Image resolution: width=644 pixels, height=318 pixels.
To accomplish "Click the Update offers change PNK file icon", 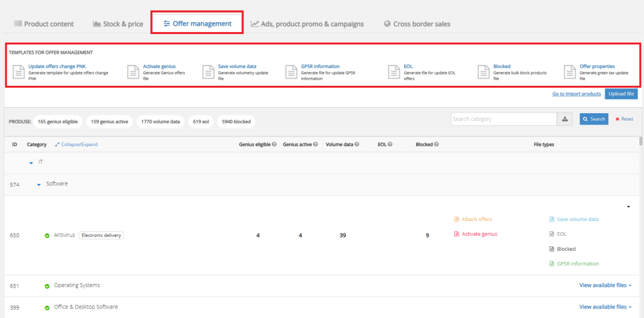I will click(17, 72).
